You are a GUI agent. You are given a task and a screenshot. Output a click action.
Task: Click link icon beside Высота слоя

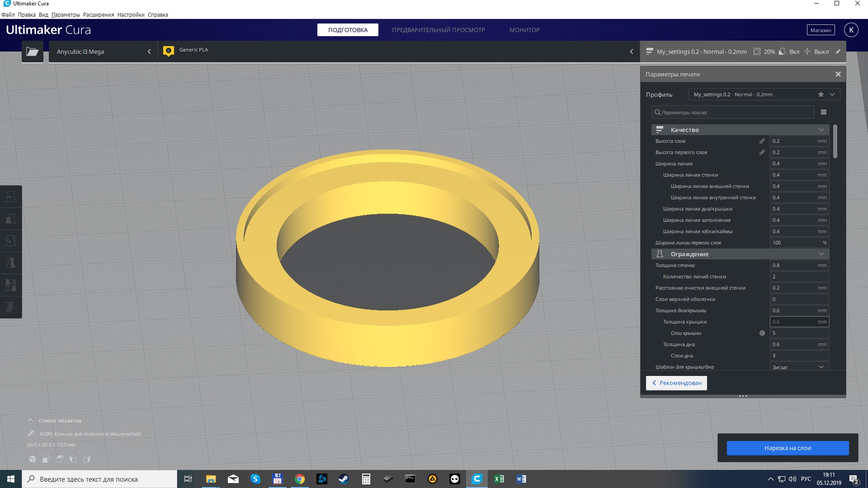[x=762, y=141]
